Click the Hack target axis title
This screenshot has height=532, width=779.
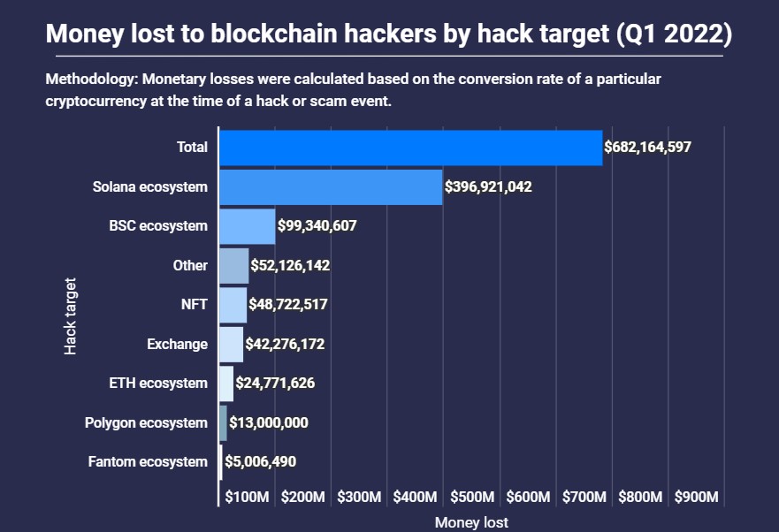click(71, 315)
